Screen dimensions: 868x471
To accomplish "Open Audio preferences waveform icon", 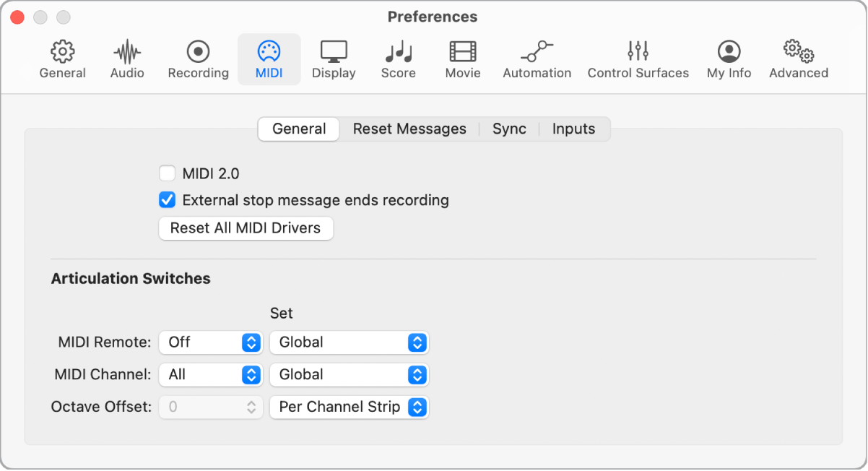I will coord(127,52).
